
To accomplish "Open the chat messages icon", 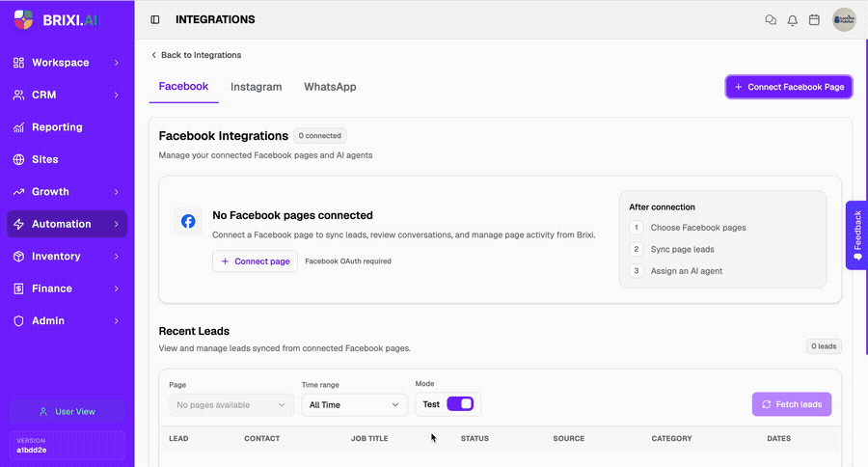I will pyautogui.click(x=771, y=20).
